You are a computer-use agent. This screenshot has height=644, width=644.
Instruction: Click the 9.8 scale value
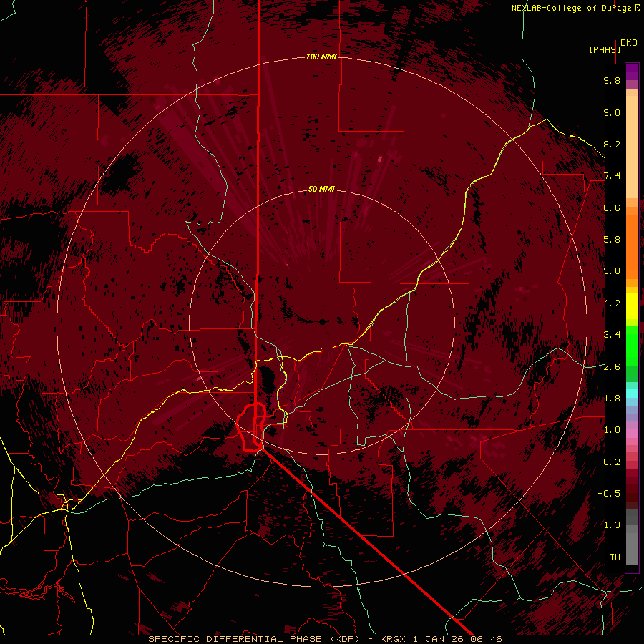(x=612, y=80)
